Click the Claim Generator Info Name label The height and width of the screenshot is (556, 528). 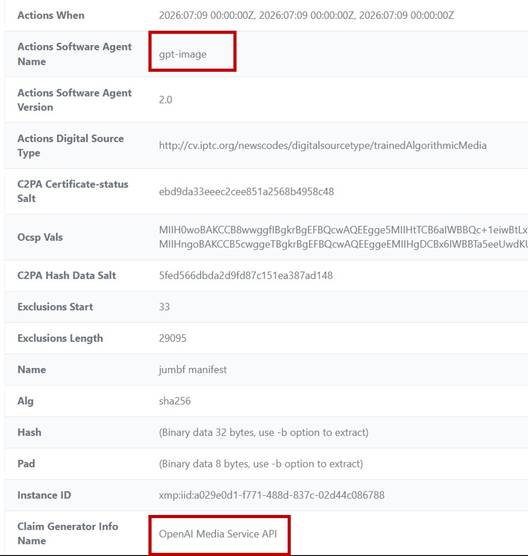(68, 533)
